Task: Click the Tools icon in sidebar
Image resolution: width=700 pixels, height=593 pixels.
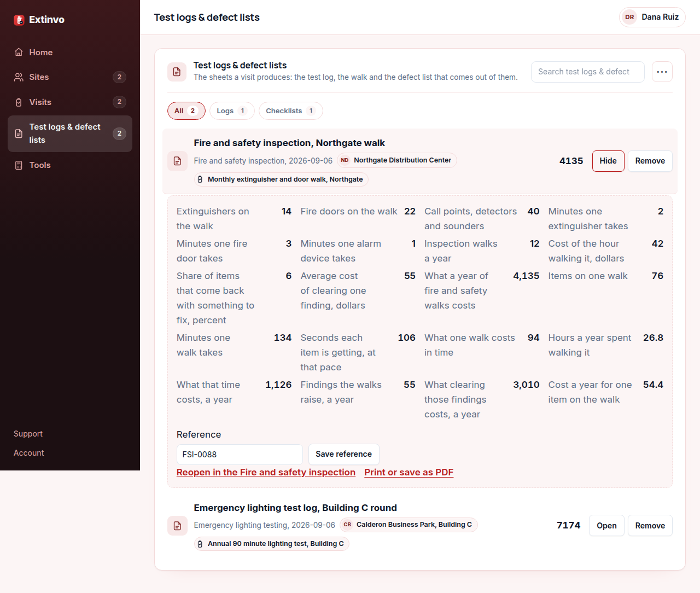Action: click(x=19, y=165)
